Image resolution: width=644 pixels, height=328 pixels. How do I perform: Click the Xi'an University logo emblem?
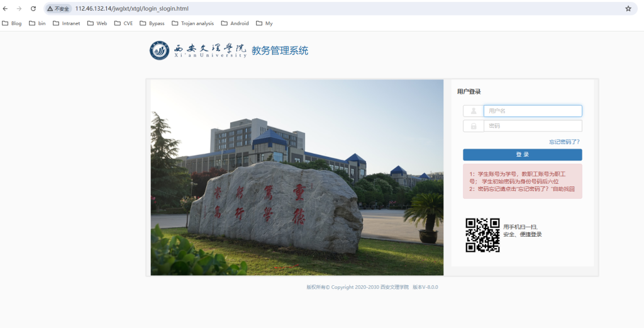coord(159,50)
